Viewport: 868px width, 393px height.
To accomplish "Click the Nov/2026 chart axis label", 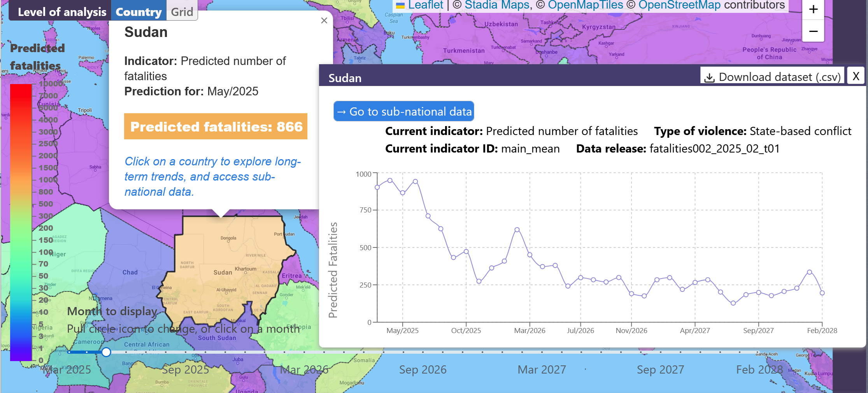I will pos(631,330).
